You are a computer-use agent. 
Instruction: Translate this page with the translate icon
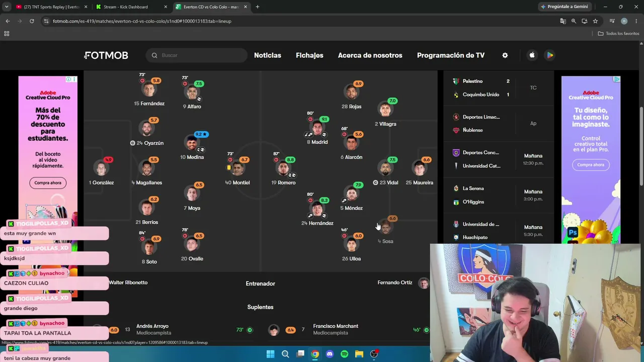coord(563,21)
